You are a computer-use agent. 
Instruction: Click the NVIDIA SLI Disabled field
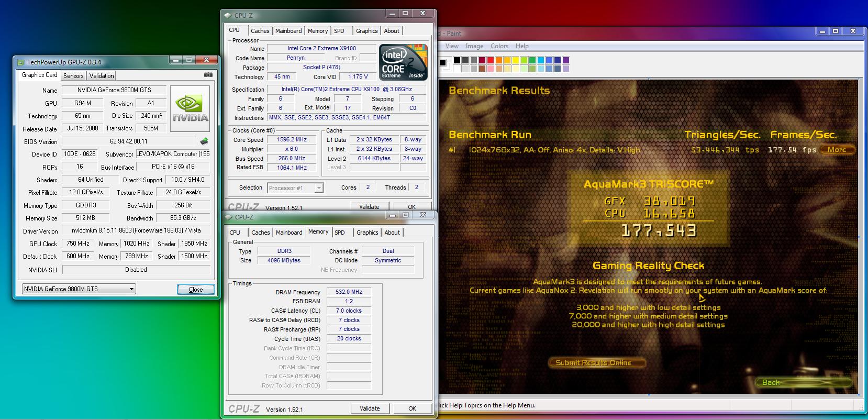click(x=136, y=270)
